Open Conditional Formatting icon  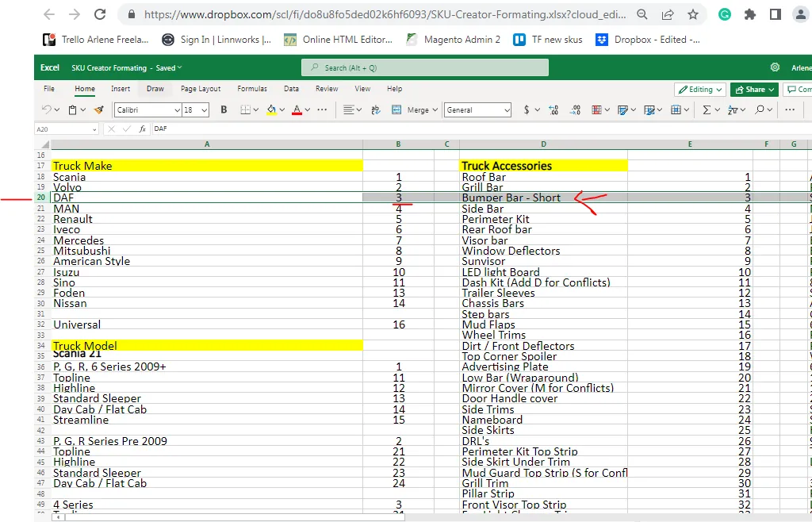click(596, 109)
